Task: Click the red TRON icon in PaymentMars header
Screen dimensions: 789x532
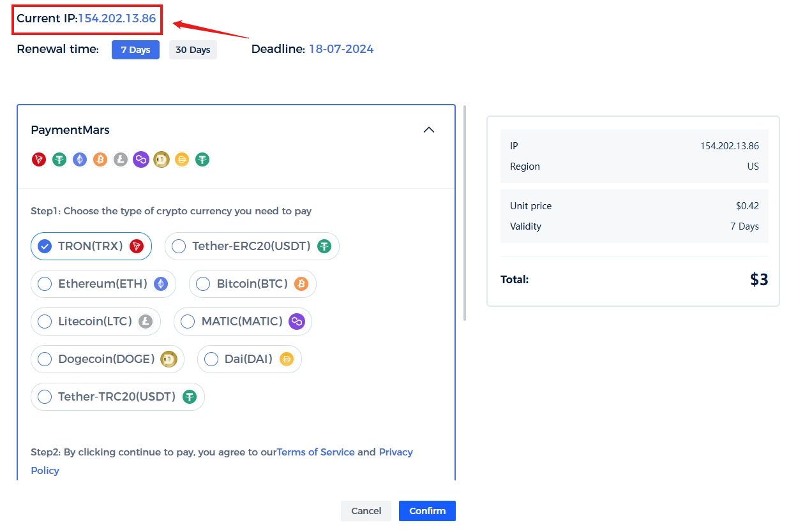Action: click(39, 159)
